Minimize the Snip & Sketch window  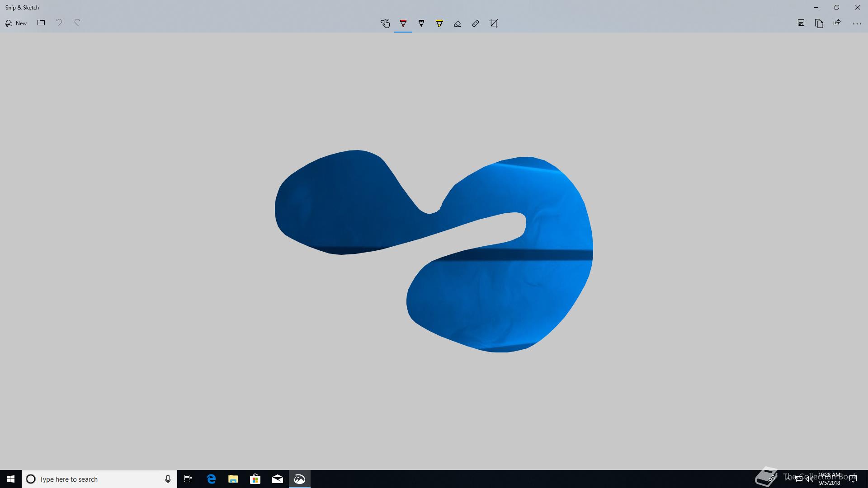click(816, 7)
